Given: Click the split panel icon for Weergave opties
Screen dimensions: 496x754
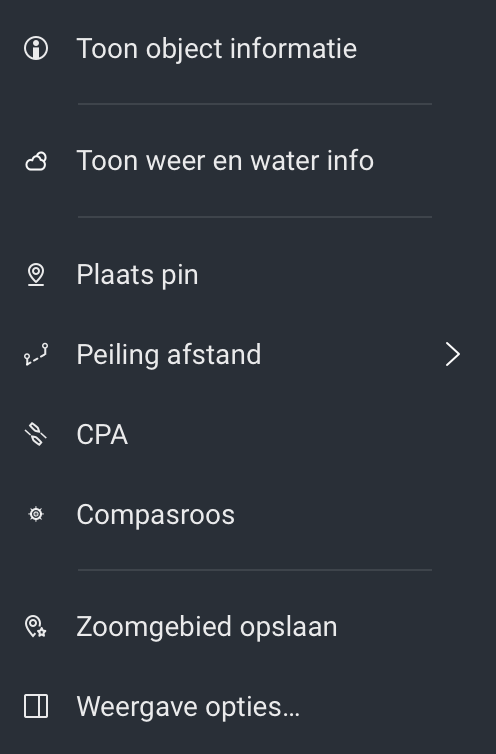Looking at the screenshot, I should pos(36,706).
